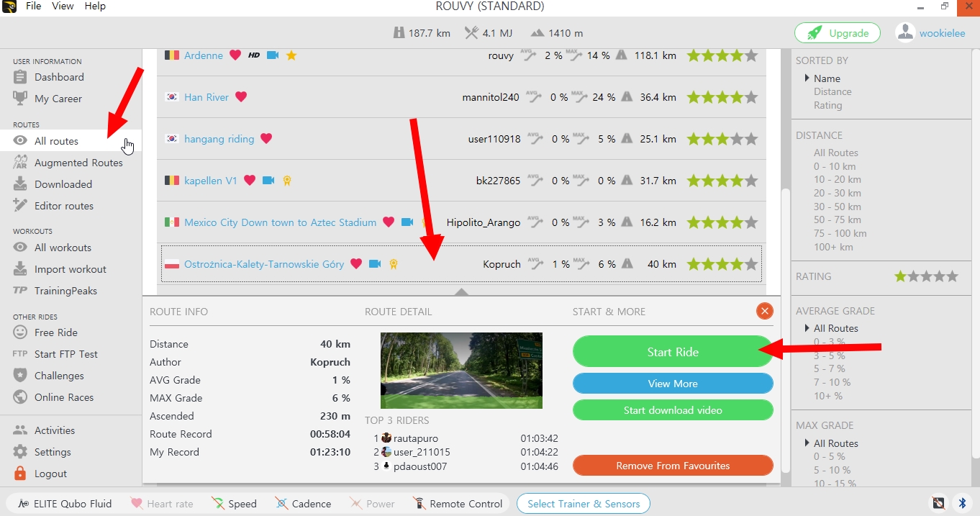Screen dimensions: 980x516
Task: Click the green Upgrade button
Action: 838,33
